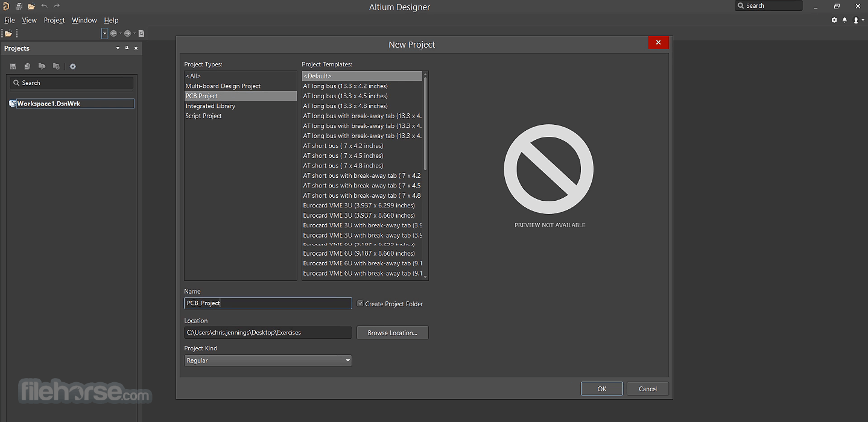Select AT long bus (13.3 x 4.8 inches)
Image resolution: width=868 pixels, height=422 pixels.
(362, 106)
